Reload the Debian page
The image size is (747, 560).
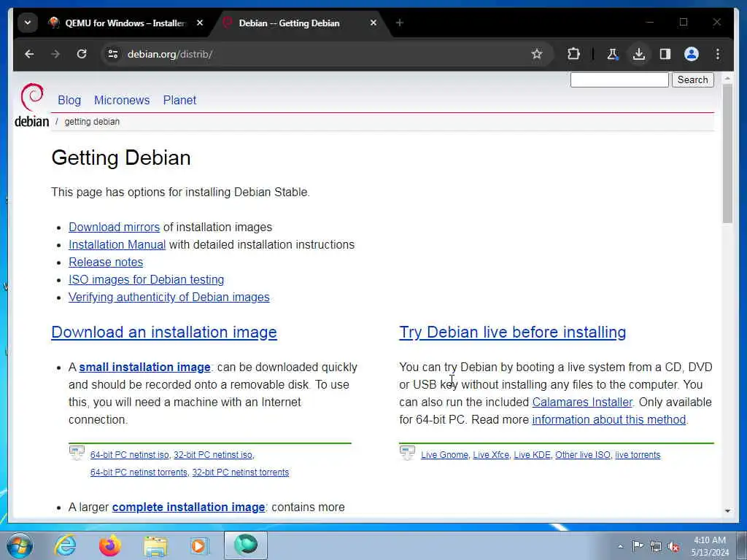pos(82,54)
